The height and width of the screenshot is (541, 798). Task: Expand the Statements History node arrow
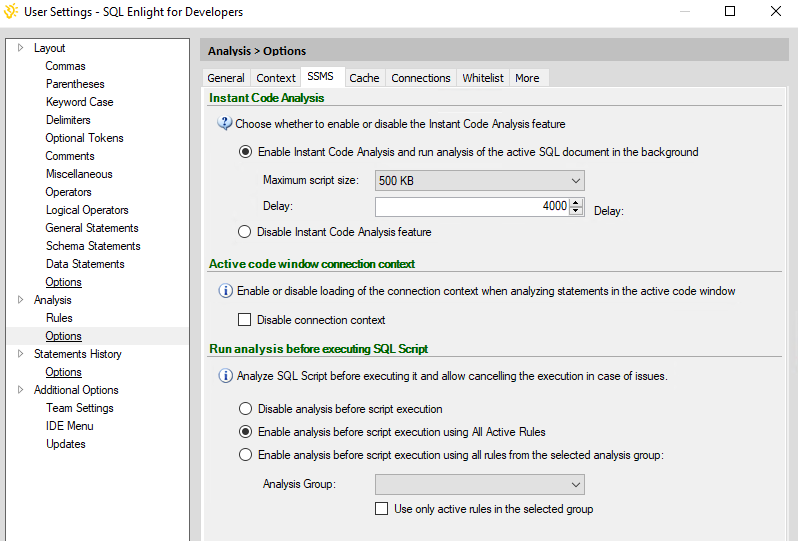click(20, 354)
